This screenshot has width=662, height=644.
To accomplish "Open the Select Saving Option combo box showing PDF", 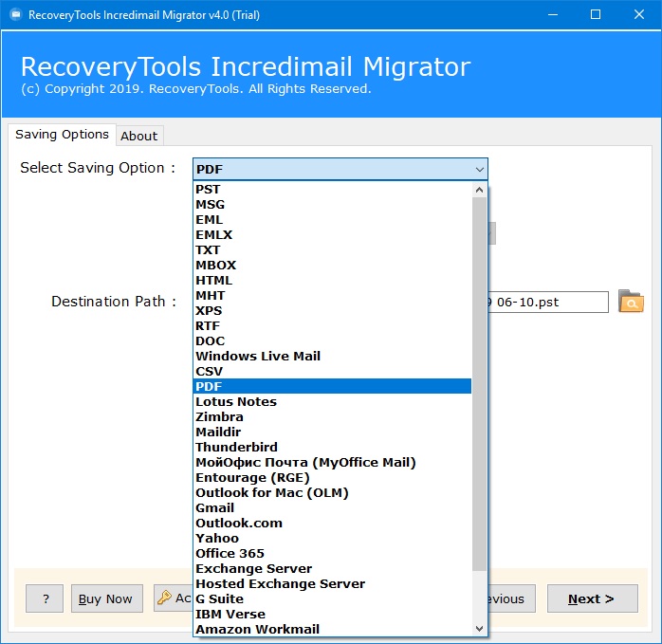I will coord(340,170).
